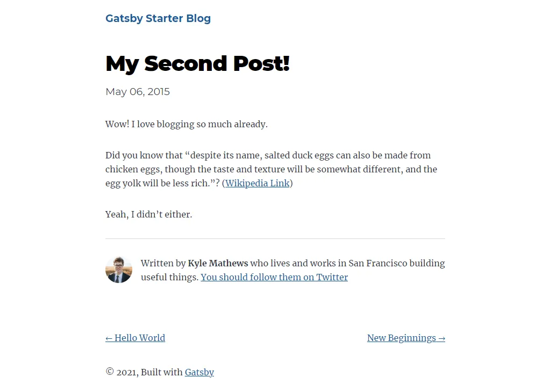Screen dimensions: 550x392
Task: Open the Gatsby link in the footer
Action: pos(199,372)
